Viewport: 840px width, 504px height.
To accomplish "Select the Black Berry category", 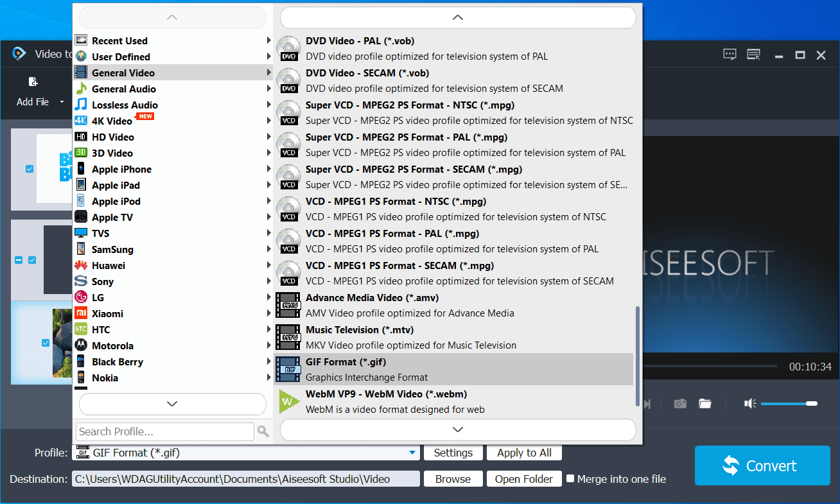I will 173,361.
